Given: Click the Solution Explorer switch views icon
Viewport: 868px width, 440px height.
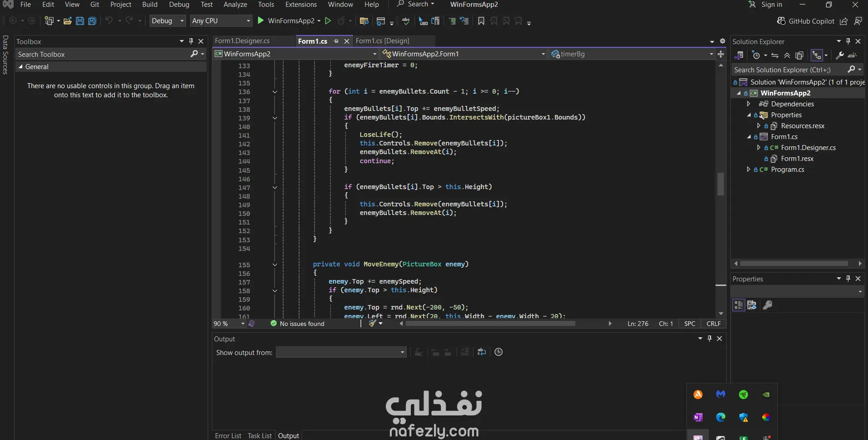Looking at the screenshot, I should [739, 55].
